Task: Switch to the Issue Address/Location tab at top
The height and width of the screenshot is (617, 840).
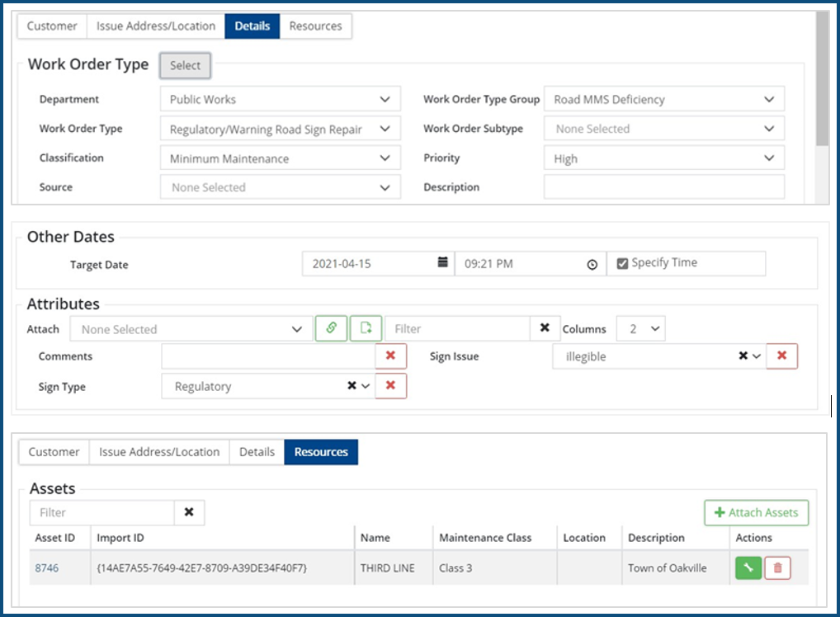Action: pyautogui.click(x=156, y=26)
